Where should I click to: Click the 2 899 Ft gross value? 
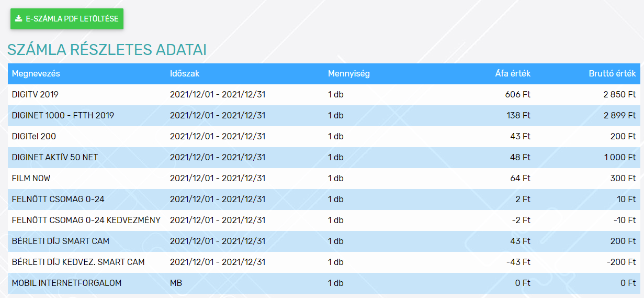click(619, 116)
